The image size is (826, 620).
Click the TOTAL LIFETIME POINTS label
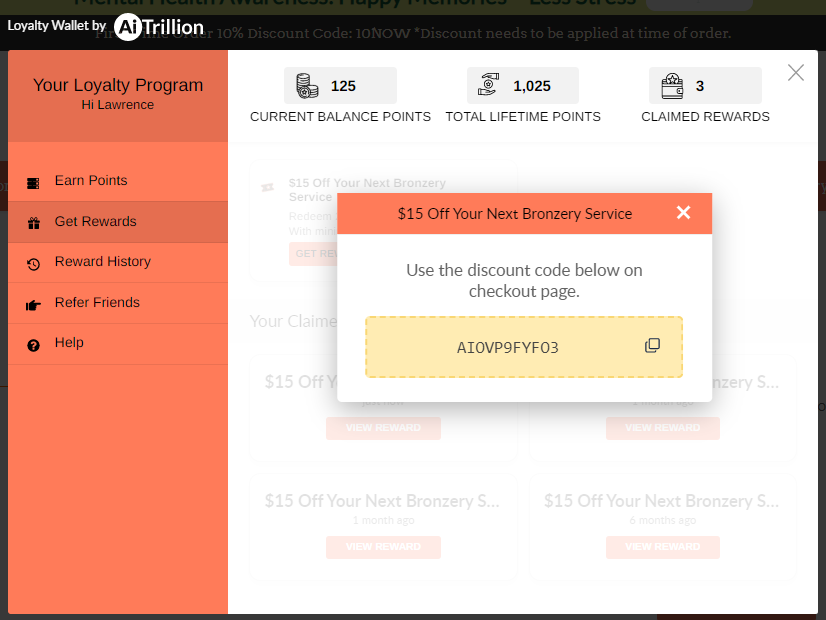click(x=523, y=116)
